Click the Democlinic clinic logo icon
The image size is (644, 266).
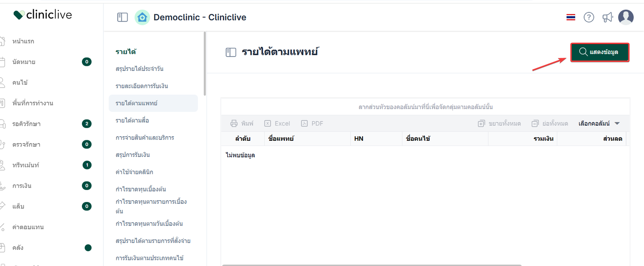tap(142, 17)
